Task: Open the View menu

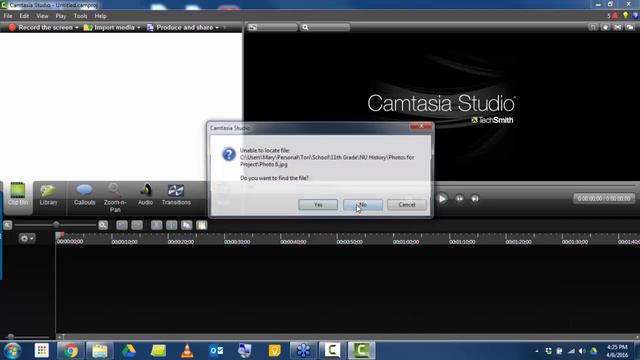Action: pyautogui.click(x=42, y=16)
